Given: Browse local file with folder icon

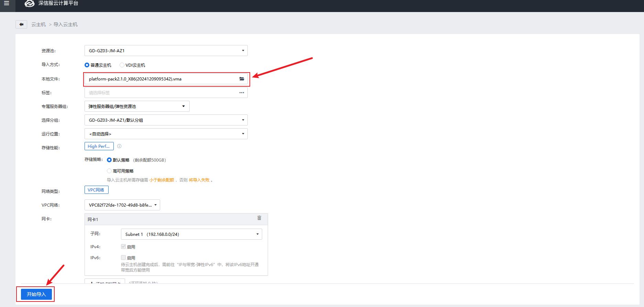Looking at the screenshot, I should 242,79.
